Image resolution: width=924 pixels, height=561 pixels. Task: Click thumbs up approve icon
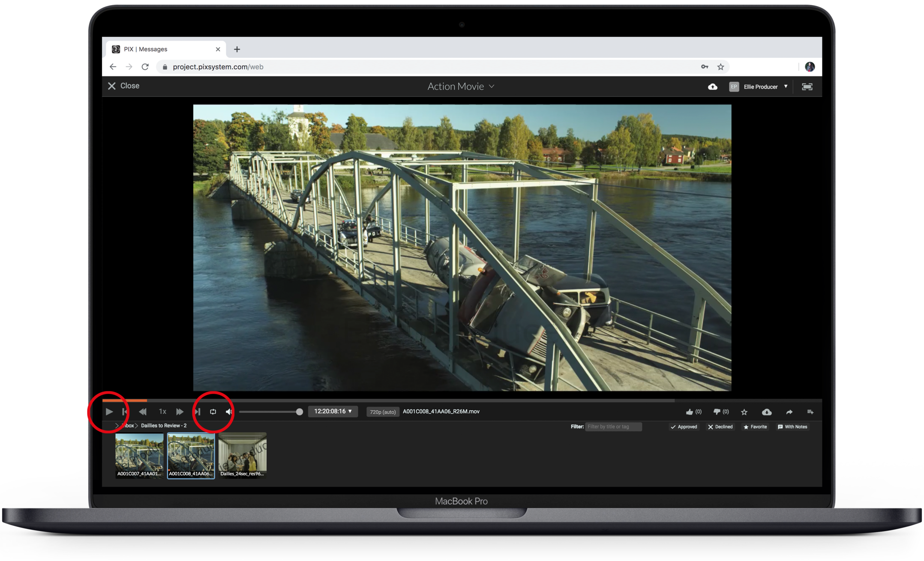pyautogui.click(x=689, y=412)
